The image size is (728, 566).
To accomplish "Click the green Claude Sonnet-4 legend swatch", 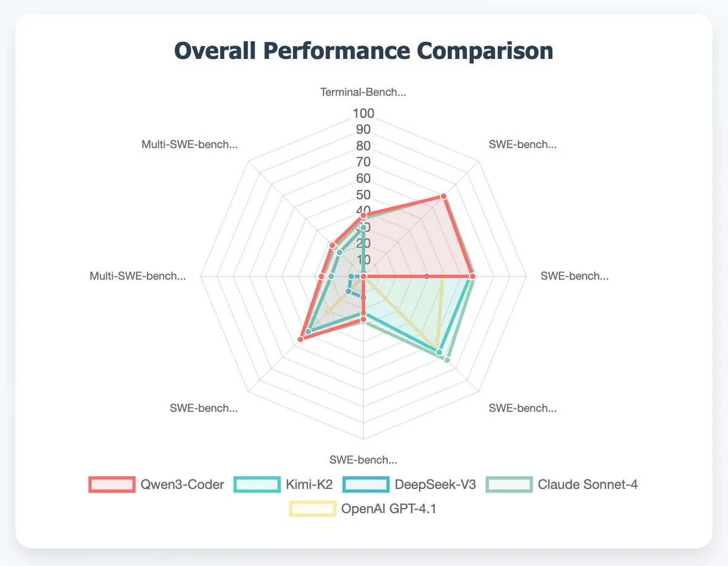I will pos(510,484).
